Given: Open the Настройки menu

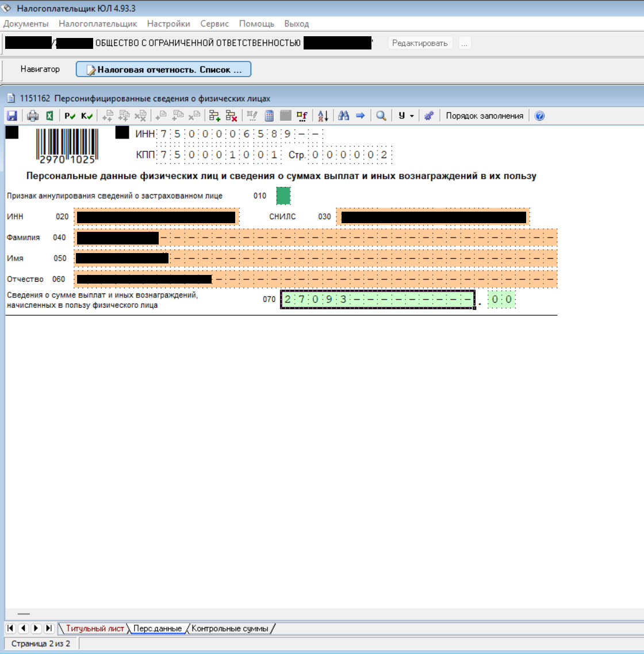Looking at the screenshot, I should click(168, 24).
